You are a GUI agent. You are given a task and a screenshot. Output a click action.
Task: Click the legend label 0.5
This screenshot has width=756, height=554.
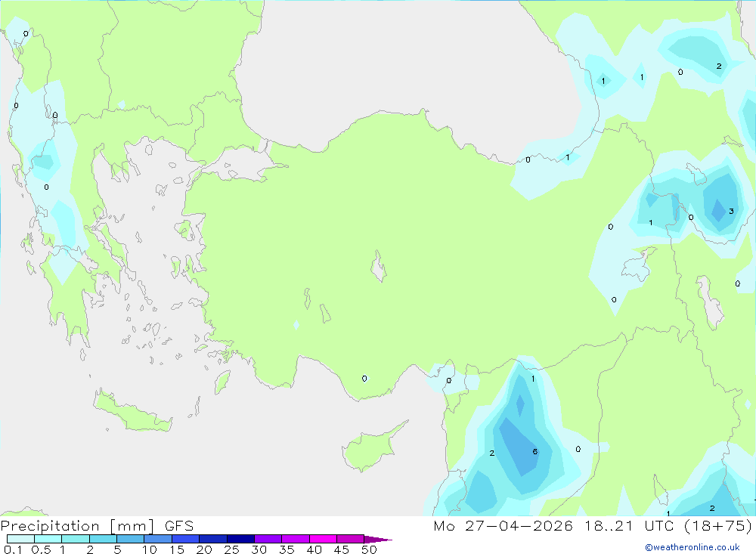[41, 549]
